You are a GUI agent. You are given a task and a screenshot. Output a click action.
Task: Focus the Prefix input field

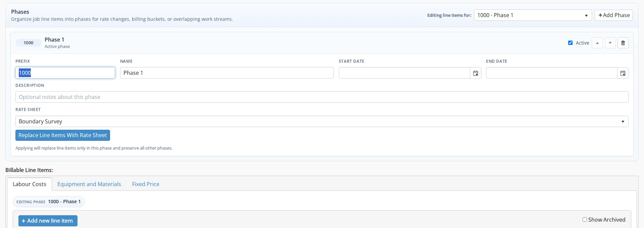pyautogui.click(x=65, y=73)
